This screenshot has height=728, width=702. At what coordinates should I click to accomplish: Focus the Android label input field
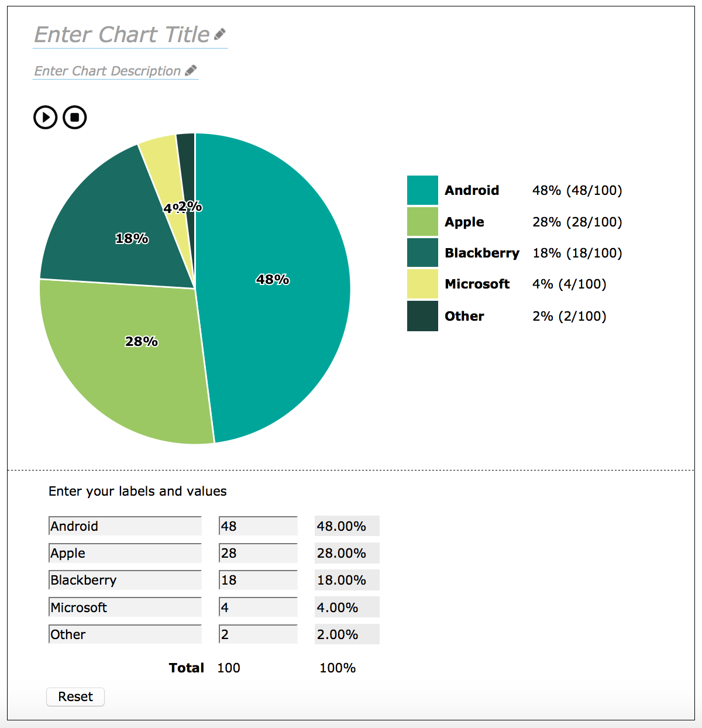click(125, 526)
